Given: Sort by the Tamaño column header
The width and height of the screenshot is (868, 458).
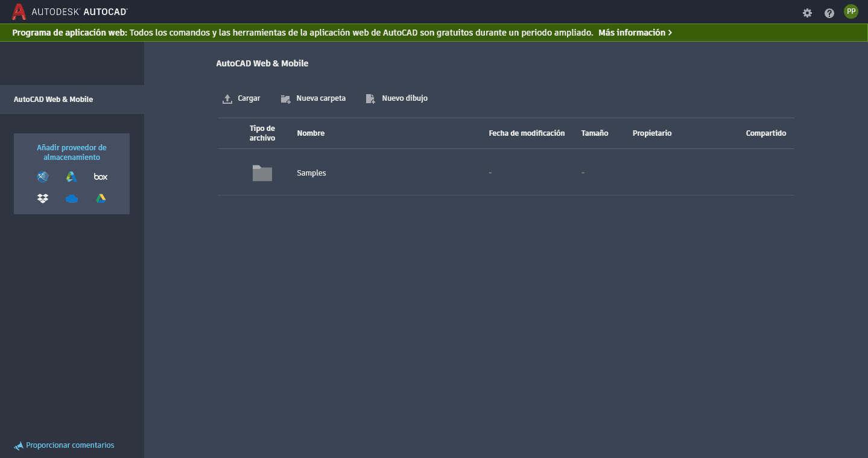Looking at the screenshot, I should 595,133.
